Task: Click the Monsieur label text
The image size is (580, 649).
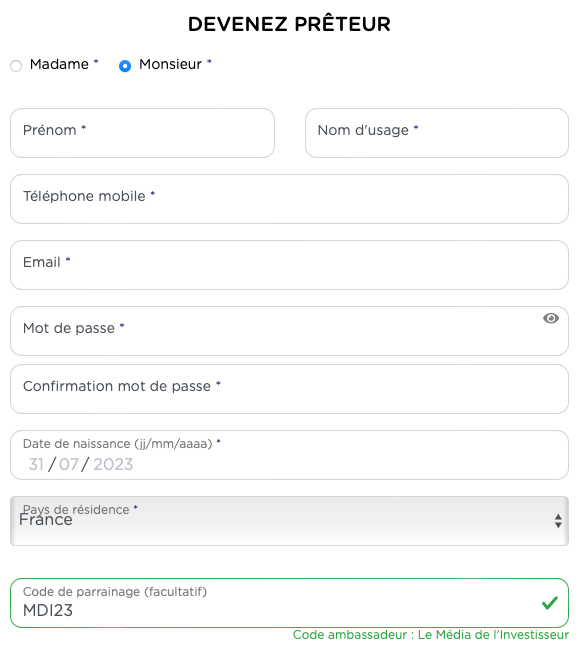Action: click(170, 64)
